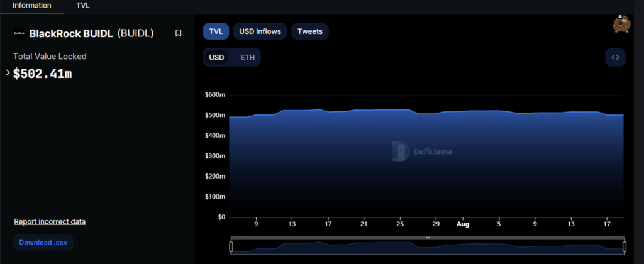Click the right handle of range slider
644x264 pixels.
pyautogui.click(x=625, y=247)
